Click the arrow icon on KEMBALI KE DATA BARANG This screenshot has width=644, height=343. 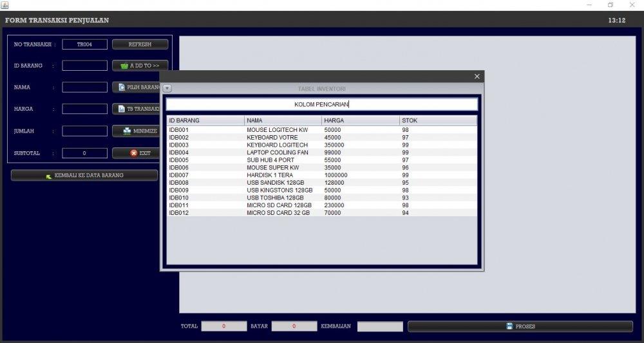(x=49, y=176)
